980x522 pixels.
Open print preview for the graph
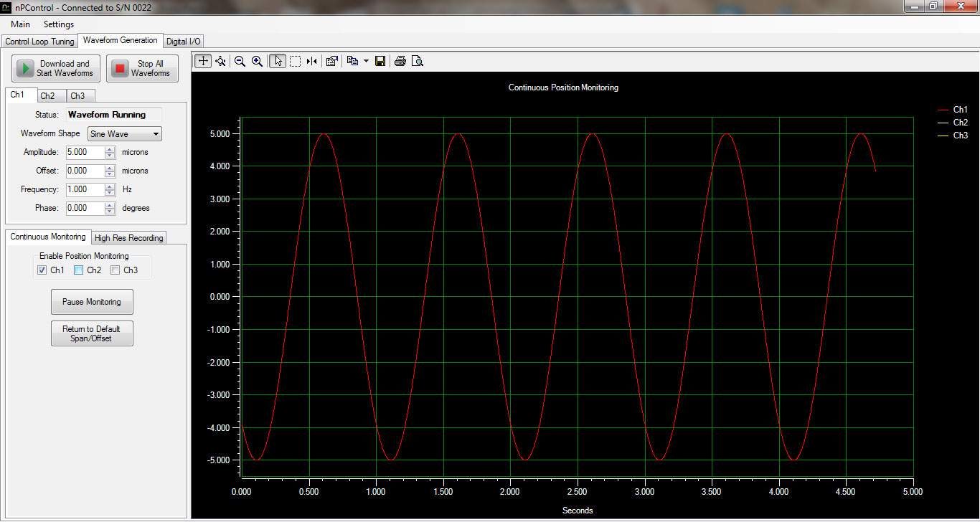pos(418,61)
